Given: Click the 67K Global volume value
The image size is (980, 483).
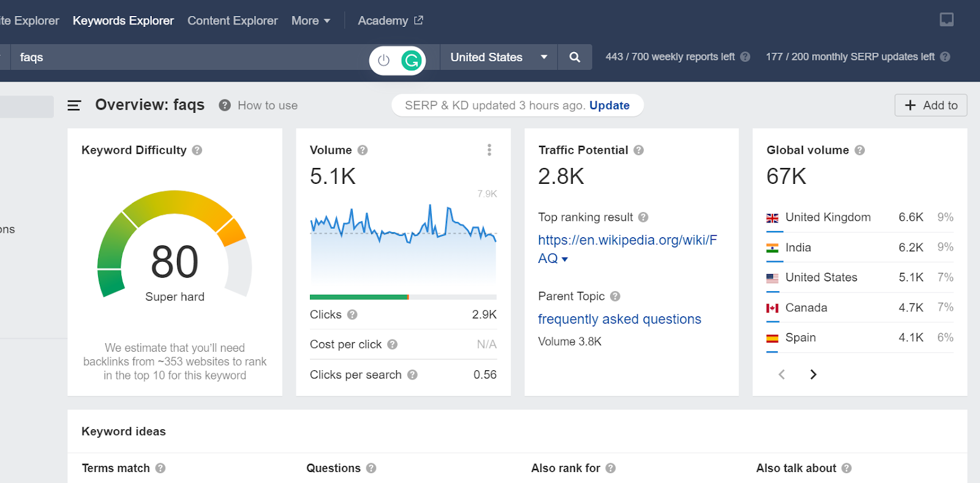Looking at the screenshot, I should (x=786, y=177).
